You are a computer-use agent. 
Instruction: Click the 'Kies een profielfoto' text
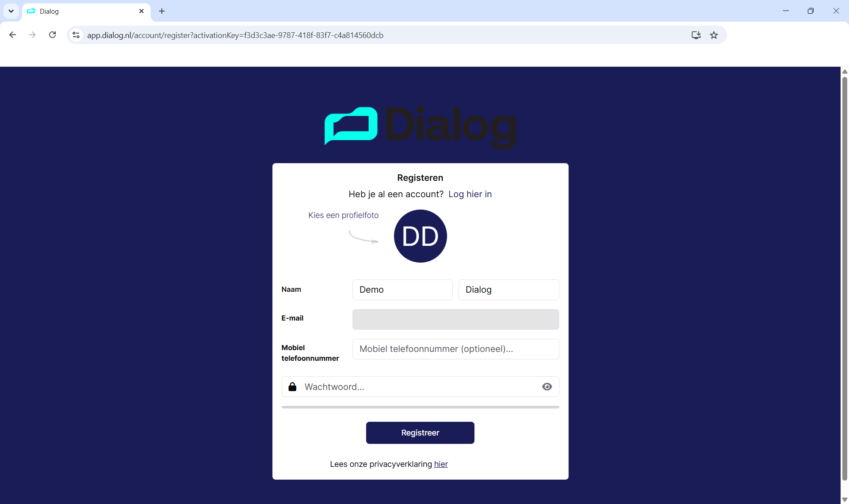click(x=343, y=215)
